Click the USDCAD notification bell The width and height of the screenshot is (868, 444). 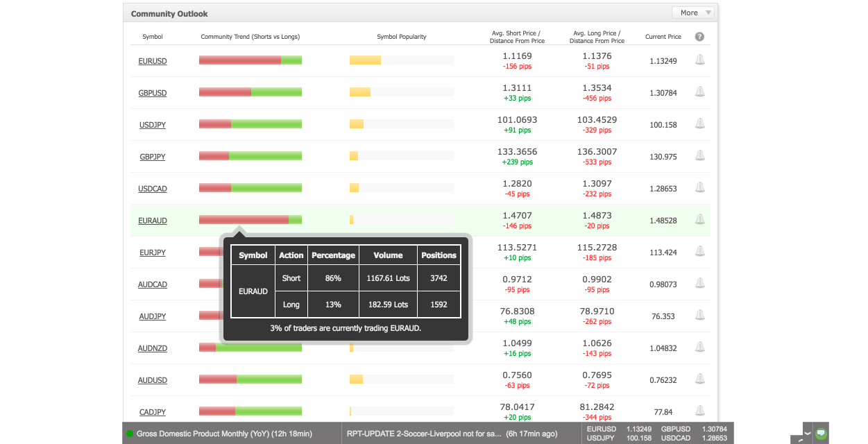tap(699, 188)
